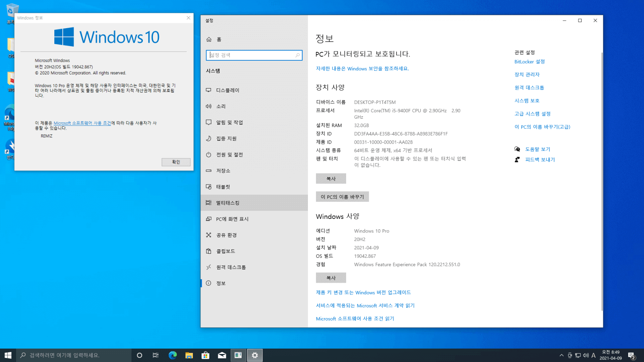
Task: Select the Clipboard settings icon
Action: [208, 251]
